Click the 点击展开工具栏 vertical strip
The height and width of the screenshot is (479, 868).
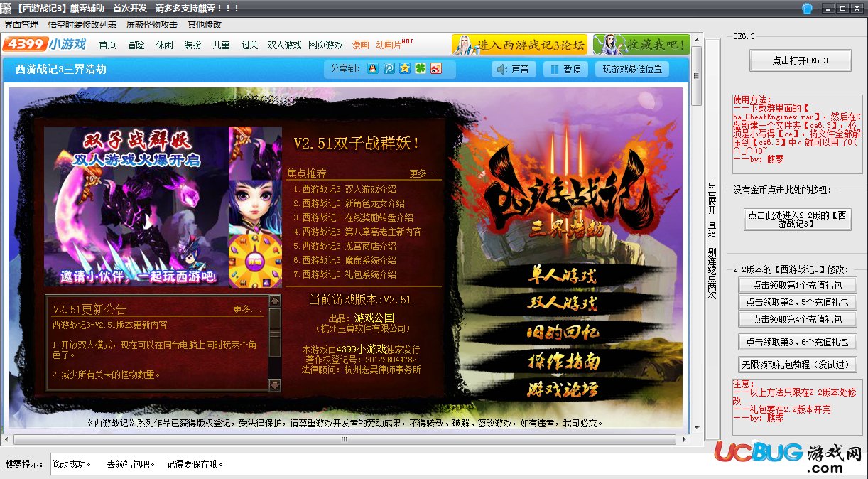pyautogui.click(x=712, y=239)
